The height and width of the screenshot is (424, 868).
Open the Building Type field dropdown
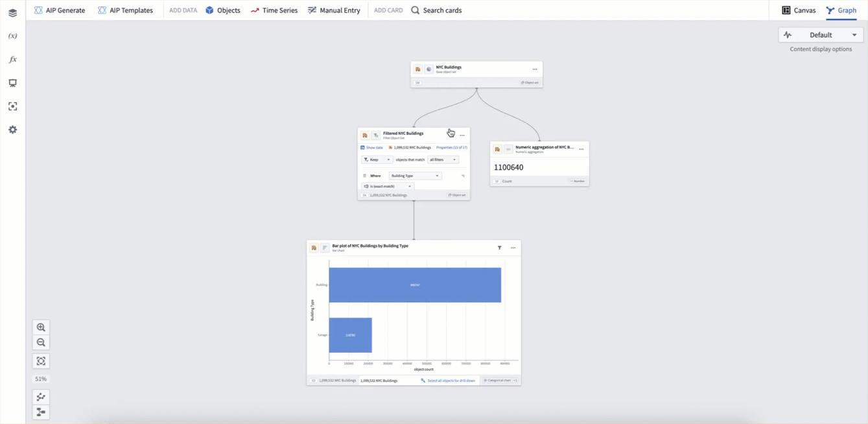[x=415, y=175]
